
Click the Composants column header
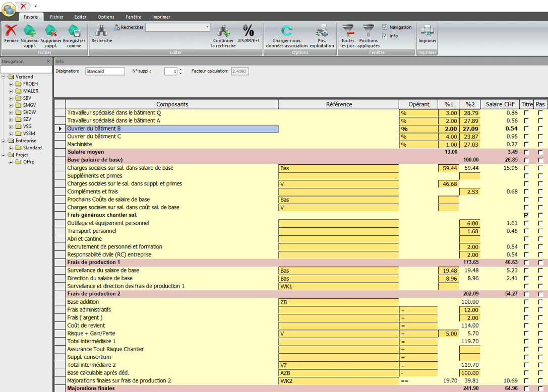[172, 104]
